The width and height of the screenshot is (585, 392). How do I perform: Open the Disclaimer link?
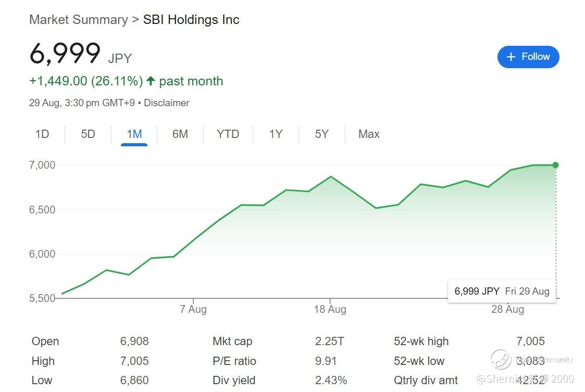(x=167, y=103)
